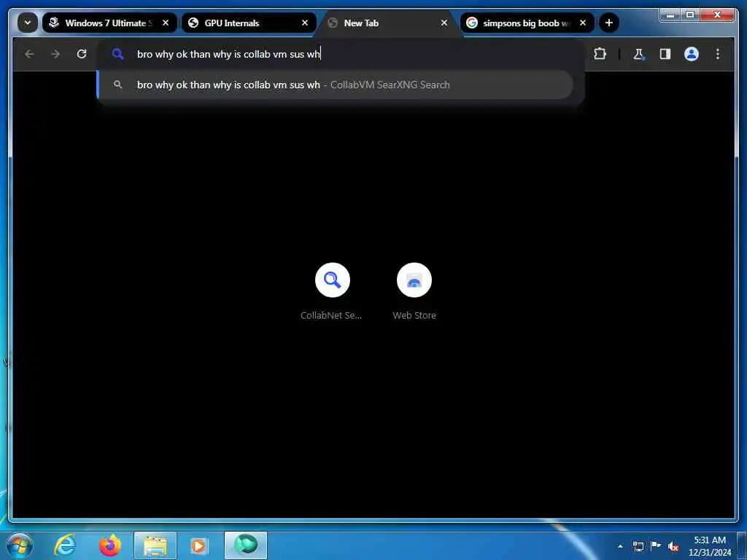Open the Windows Start menu
Image resolution: width=747 pixels, height=560 pixels.
tap(20, 545)
